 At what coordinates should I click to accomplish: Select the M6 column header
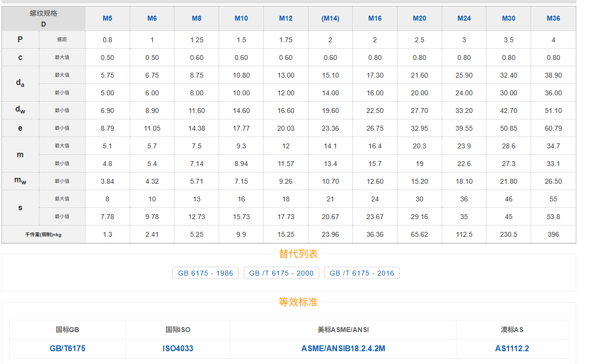(x=152, y=18)
